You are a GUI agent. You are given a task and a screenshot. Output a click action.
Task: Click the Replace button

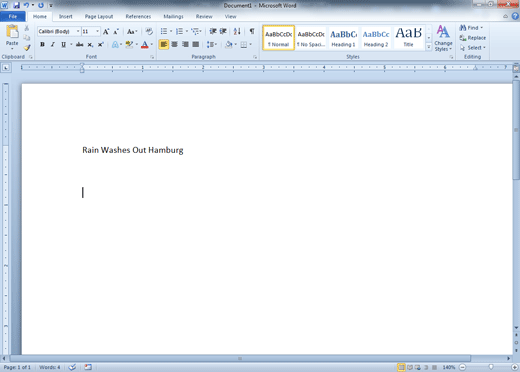coord(473,38)
